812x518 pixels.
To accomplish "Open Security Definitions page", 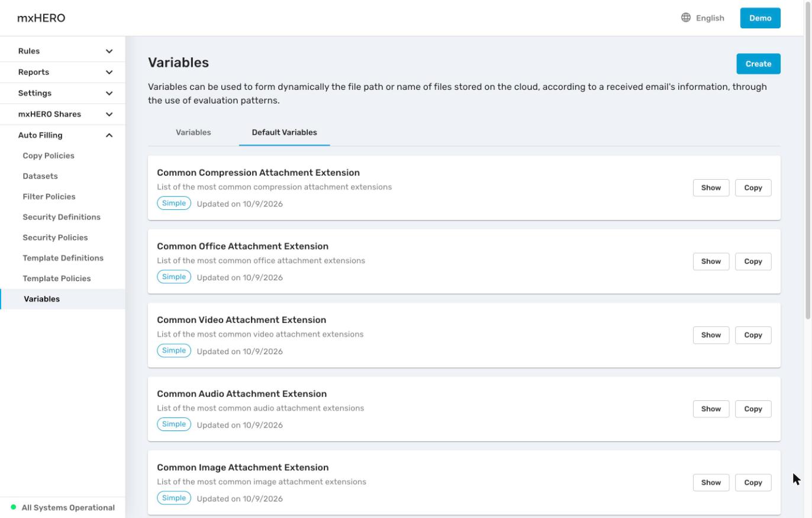I will tap(62, 217).
